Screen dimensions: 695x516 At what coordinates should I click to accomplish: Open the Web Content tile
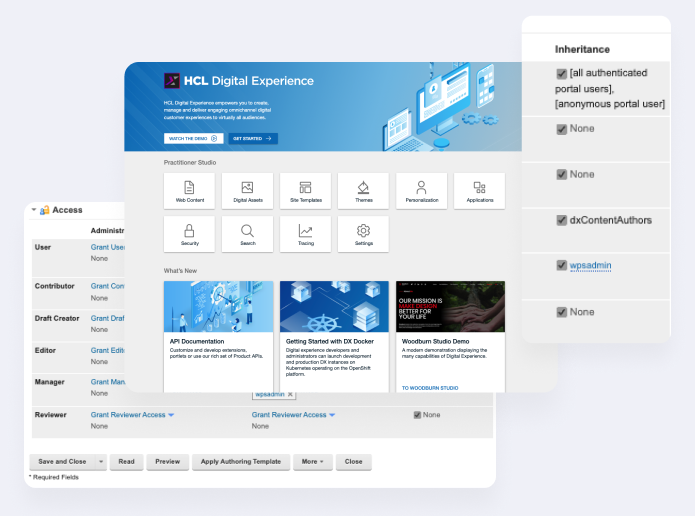pos(189,191)
